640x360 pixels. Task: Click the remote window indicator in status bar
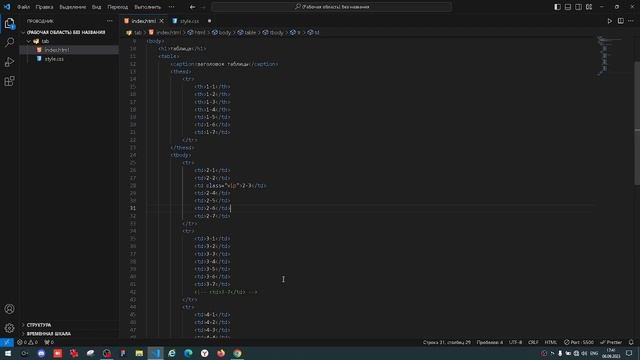(7, 342)
